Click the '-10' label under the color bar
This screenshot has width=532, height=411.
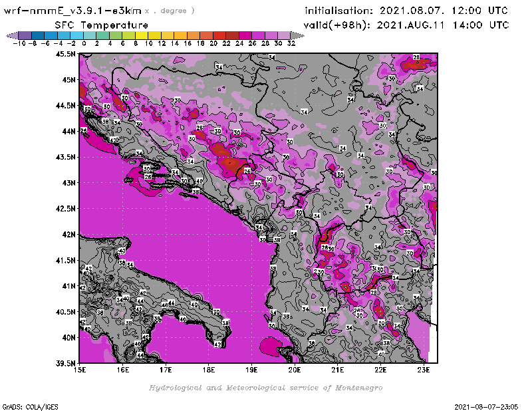pyautogui.click(x=19, y=43)
